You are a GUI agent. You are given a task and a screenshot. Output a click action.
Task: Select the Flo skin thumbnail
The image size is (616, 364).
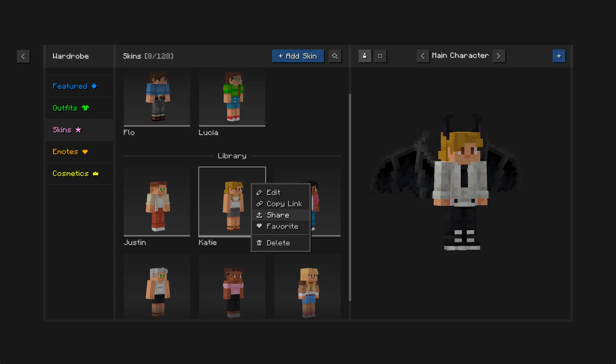157,97
